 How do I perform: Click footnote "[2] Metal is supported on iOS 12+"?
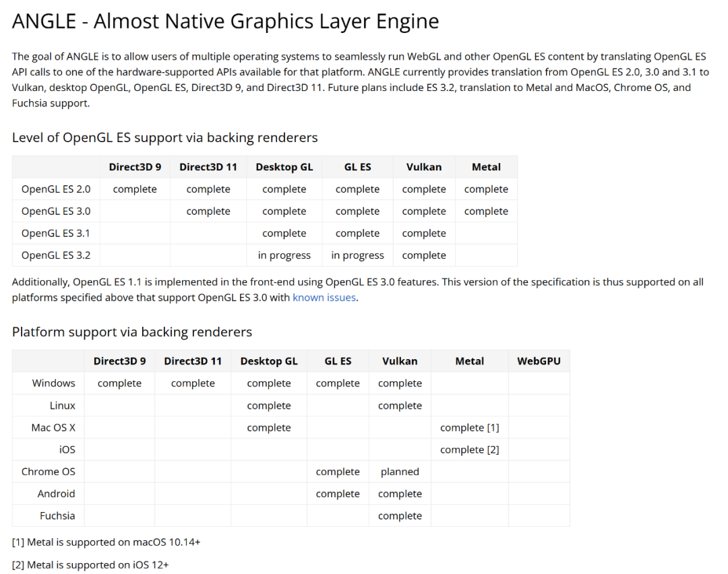click(90, 565)
